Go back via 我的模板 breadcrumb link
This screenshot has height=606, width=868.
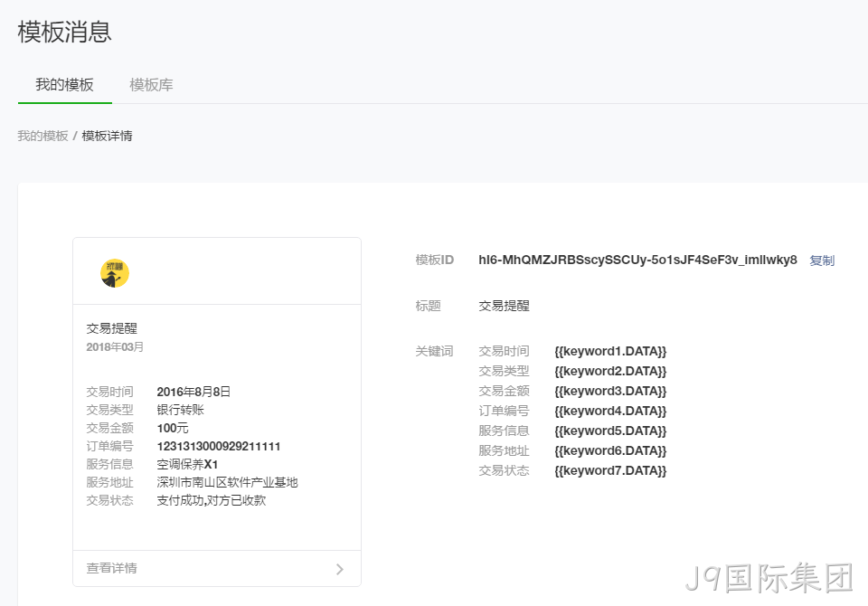[42, 136]
